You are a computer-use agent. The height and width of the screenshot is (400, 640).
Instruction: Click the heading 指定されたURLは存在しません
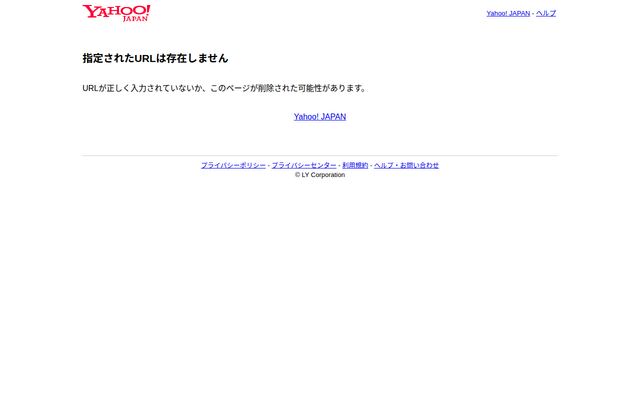(155, 58)
